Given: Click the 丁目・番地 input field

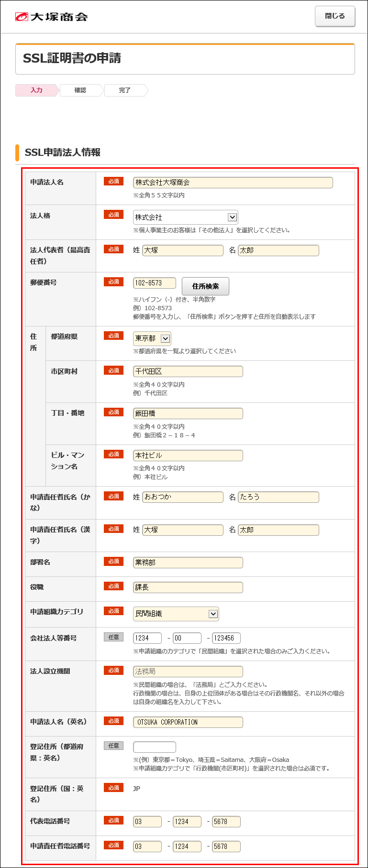Looking at the screenshot, I should [188, 413].
